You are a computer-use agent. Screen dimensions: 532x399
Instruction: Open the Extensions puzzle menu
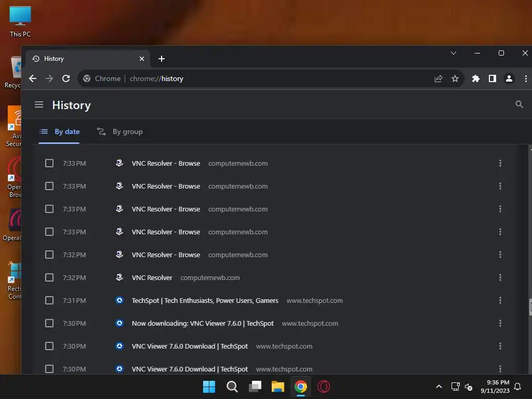click(x=476, y=79)
